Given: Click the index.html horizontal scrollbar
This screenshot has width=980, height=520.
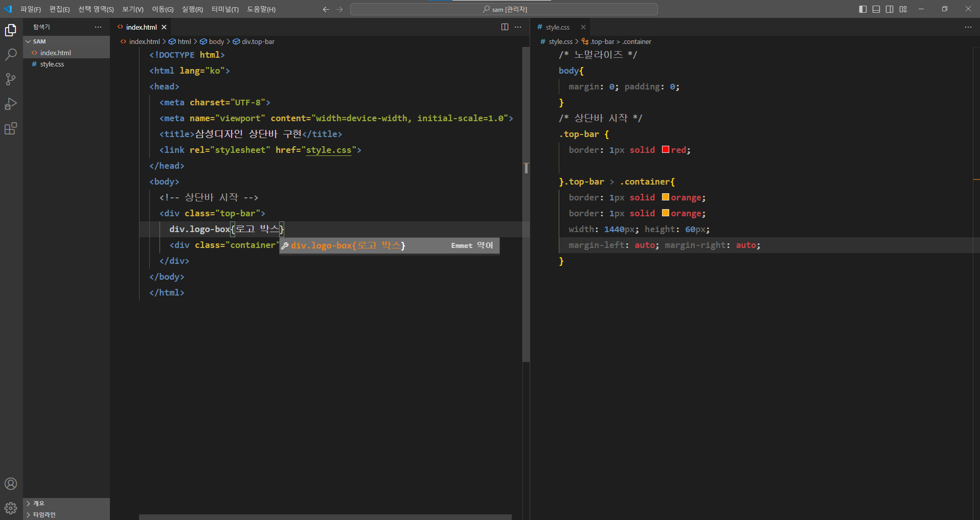Looking at the screenshot, I should pyautogui.click(x=325, y=517).
